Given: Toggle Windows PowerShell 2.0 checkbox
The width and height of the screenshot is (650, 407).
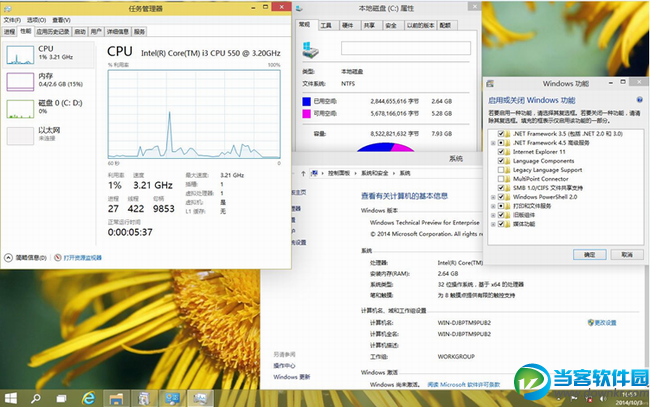Looking at the screenshot, I should point(501,197).
